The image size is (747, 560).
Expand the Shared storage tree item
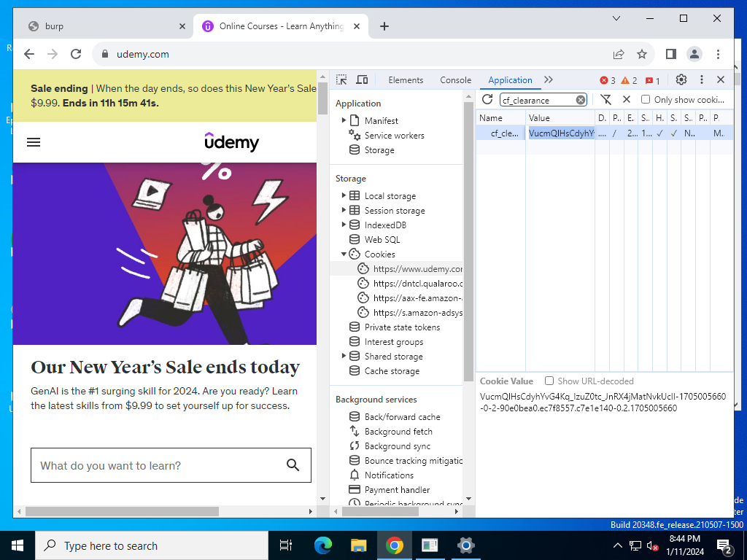[x=344, y=356]
